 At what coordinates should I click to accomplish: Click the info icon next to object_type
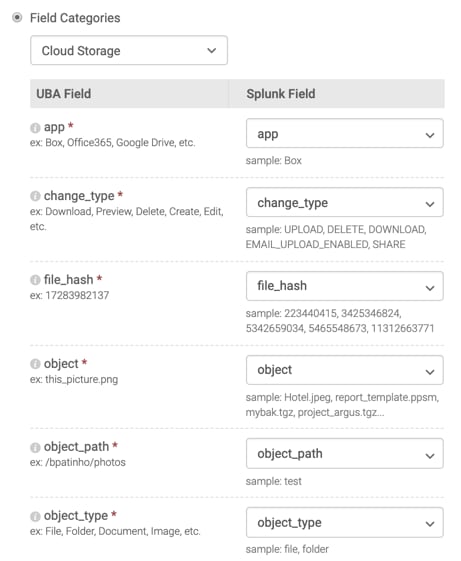click(x=35, y=516)
